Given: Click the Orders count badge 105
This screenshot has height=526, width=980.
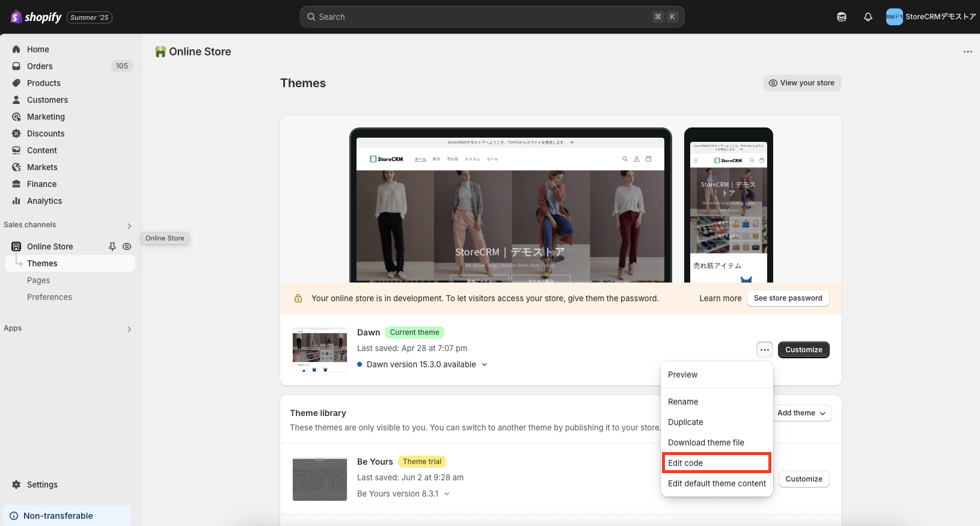Looking at the screenshot, I should 122,66.
